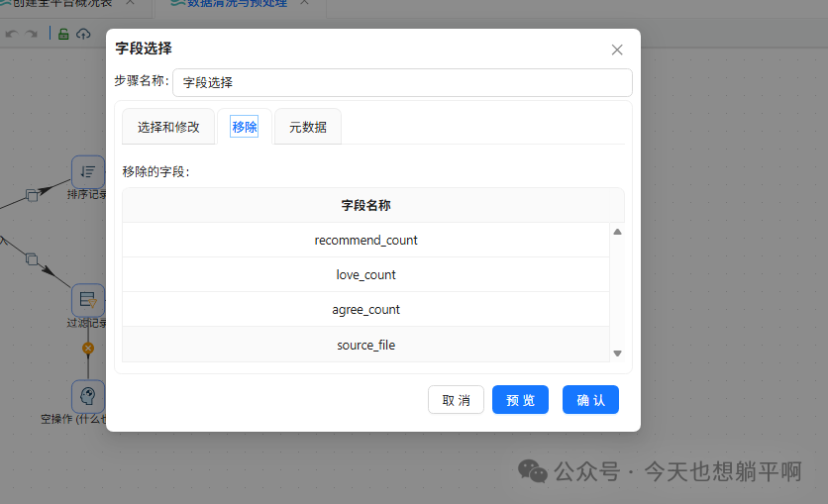Select the love_count row
Viewport: 828px width, 504px height.
pos(365,275)
